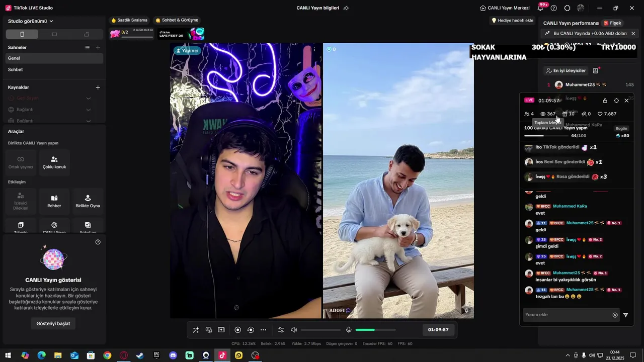Image resolution: width=644 pixels, height=362 pixels.
Task: Open the Studio görünümü dropdown
Action: (31, 21)
